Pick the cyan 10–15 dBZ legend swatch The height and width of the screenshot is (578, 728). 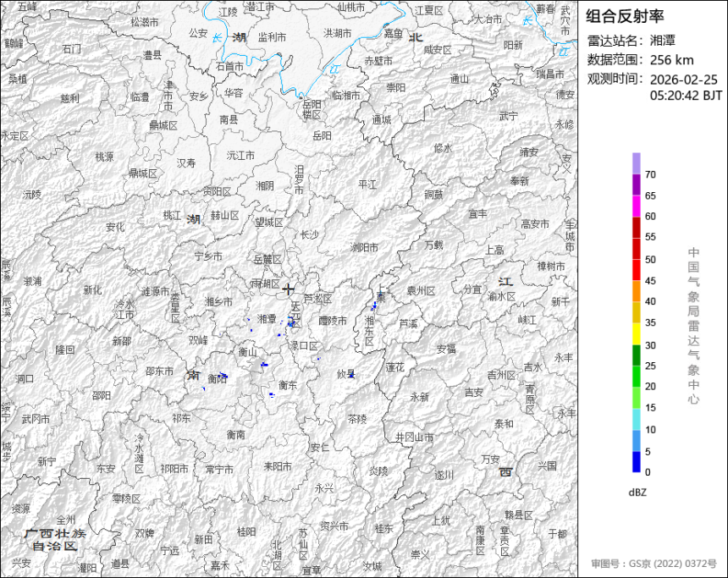(636, 419)
